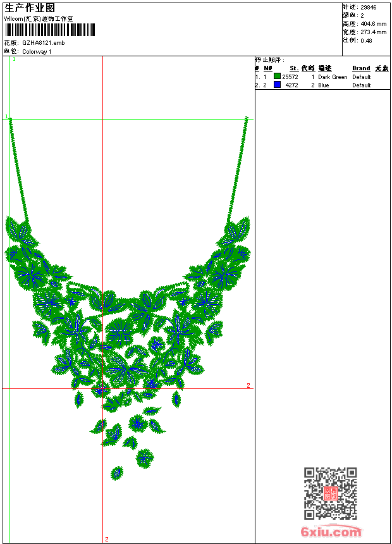The width and height of the screenshot is (392, 544).
Task: Click the St. column header
Action: [293, 68]
